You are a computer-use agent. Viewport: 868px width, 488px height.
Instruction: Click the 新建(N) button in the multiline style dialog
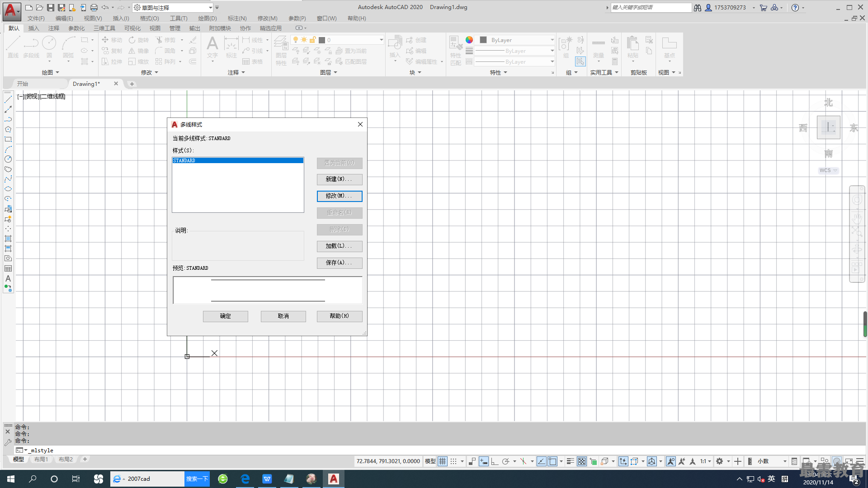coord(339,179)
